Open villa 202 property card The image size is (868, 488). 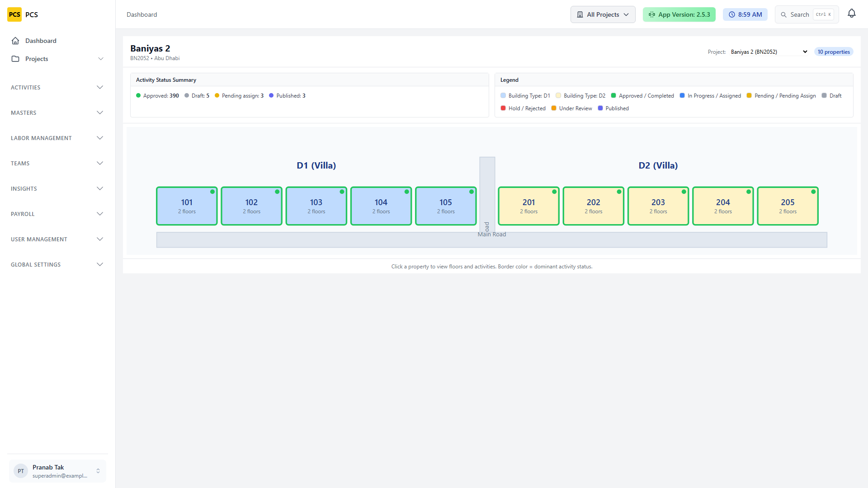click(594, 206)
